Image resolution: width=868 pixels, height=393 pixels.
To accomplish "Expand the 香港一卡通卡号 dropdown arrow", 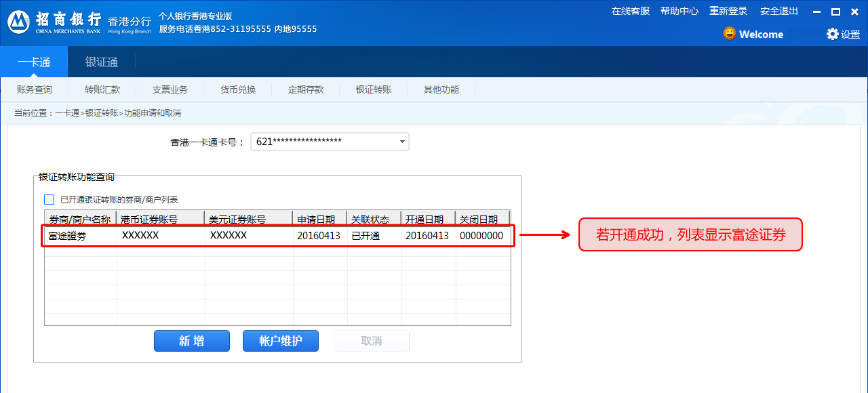I will [x=402, y=142].
